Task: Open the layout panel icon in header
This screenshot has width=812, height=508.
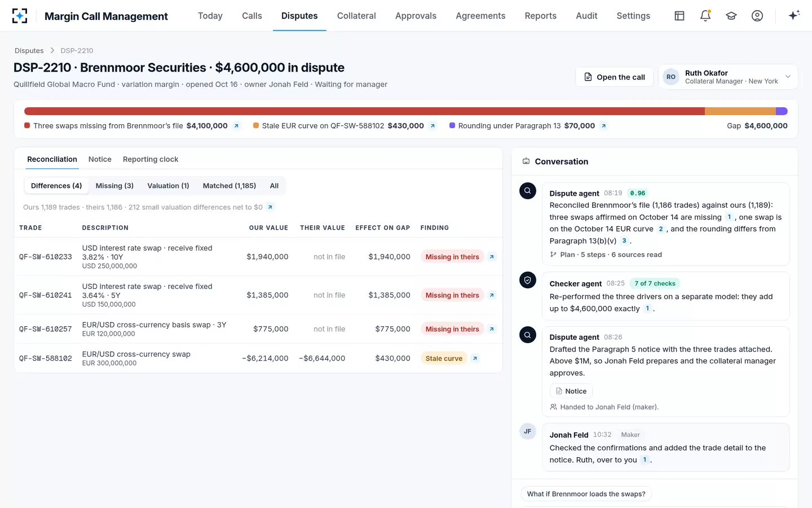Action: pos(679,16)
